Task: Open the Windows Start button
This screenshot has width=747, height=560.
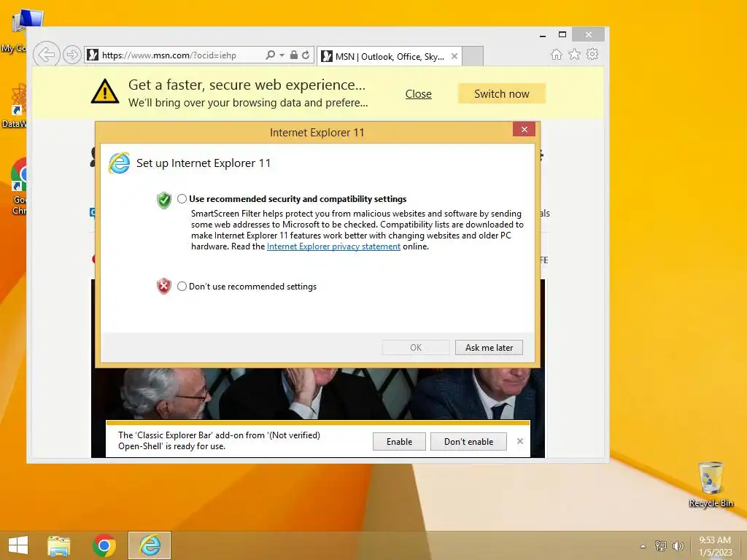Action: tap(18, 545)
